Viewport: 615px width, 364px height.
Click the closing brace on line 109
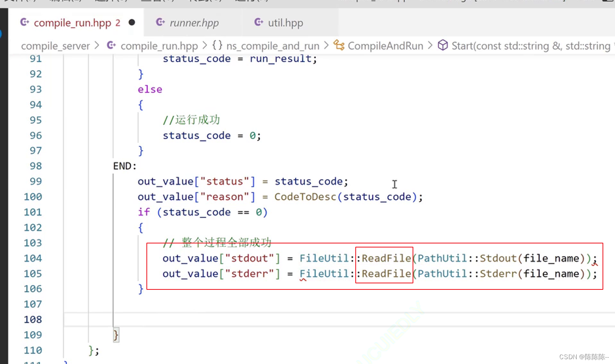116,335
